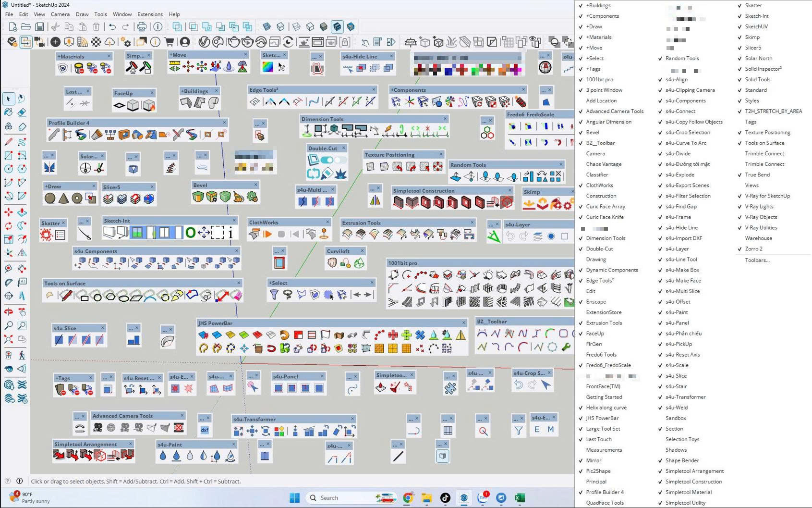Screen dimensions: 812x508
Task: Choose the Paint Bucket tool
Action: click(8, 112)
